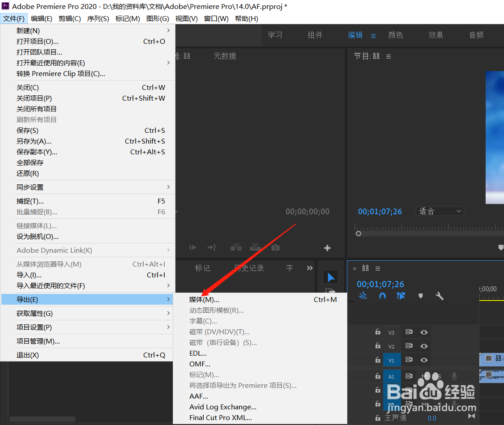The height and width of the screenshot is (425, 504).
Task: Choose EDL... export option
Action: pyautogui.click(x=260, y=353)
